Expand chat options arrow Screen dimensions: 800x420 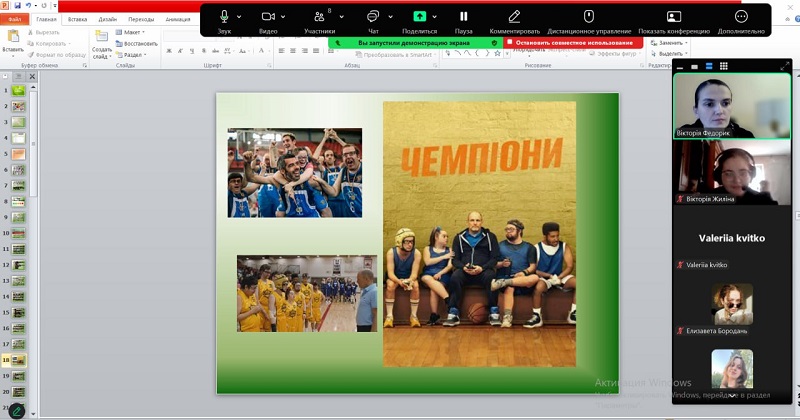click(x=390, y=17)
